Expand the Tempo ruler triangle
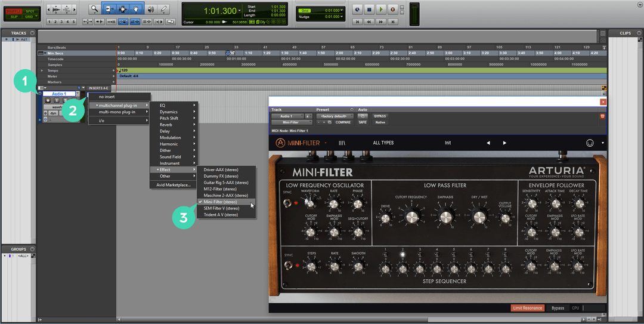The width and height of the screenshot is (644, 324). (42, 70)
